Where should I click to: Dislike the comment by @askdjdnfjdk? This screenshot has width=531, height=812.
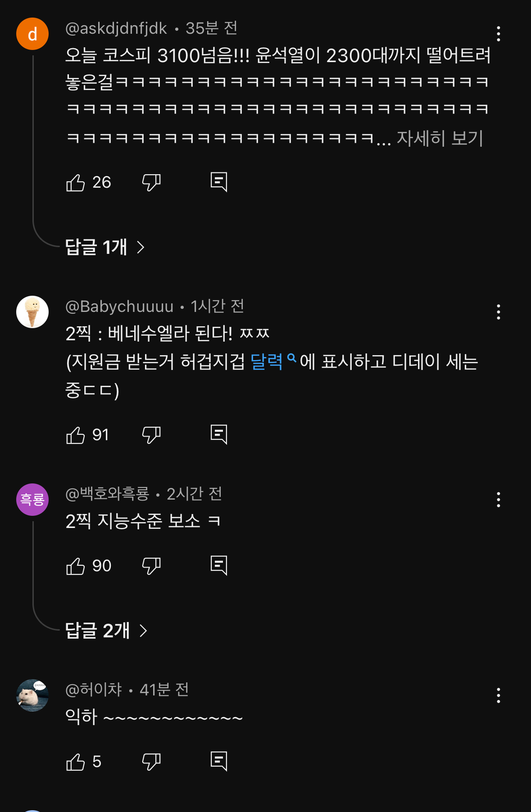pyautogui.click(x=151, y=182)
